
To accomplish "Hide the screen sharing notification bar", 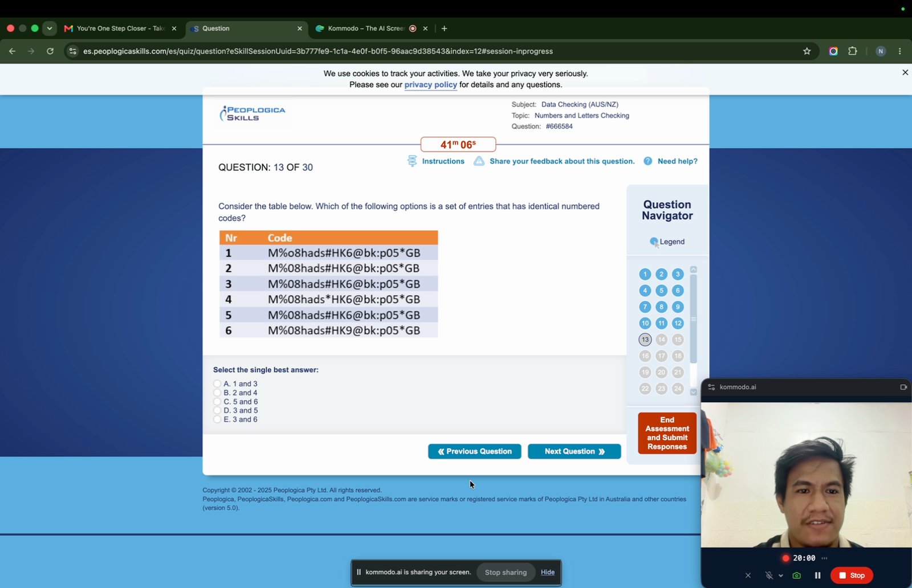I will [x=548, y=572].
